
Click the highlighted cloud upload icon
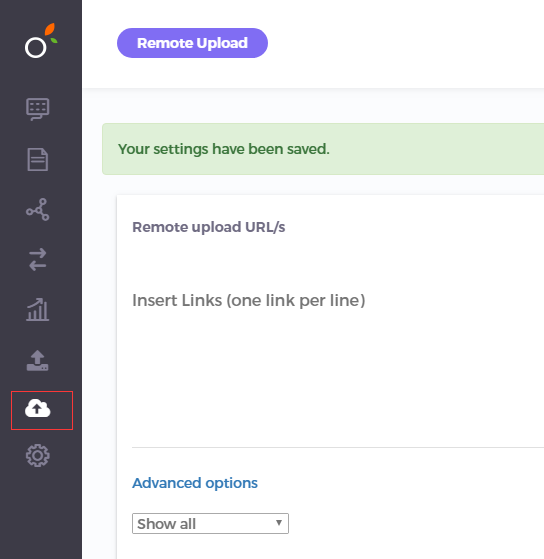(x=37, y=409)
